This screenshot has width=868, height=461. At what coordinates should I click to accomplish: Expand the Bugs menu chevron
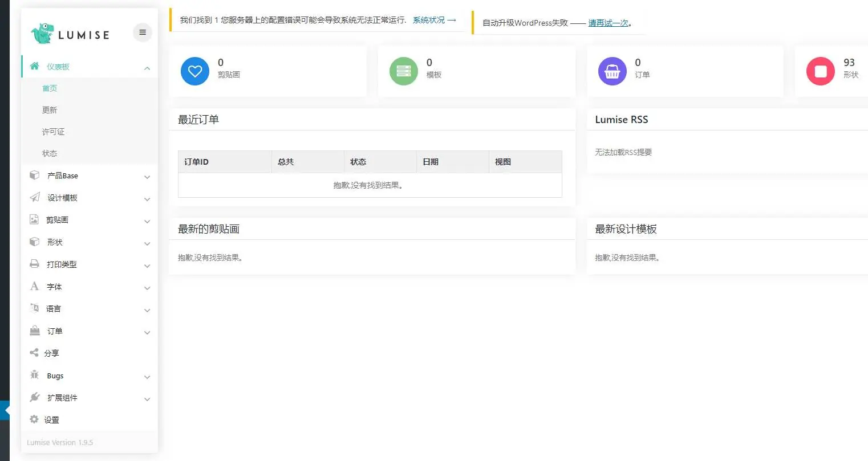[147, 377]
